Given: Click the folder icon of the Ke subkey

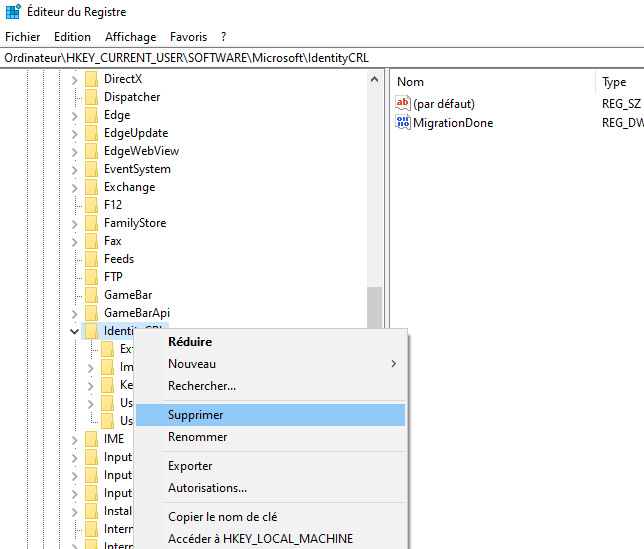Looking at the screenshot, I should (x=108, y=385).
